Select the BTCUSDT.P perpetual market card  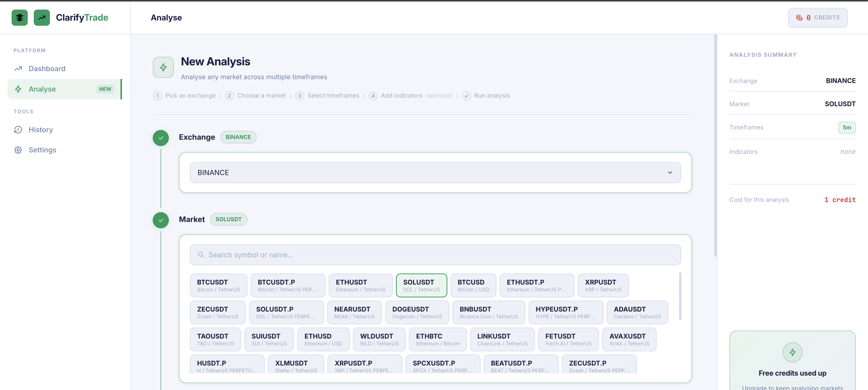pyautogui.click(x=288, y=285)
